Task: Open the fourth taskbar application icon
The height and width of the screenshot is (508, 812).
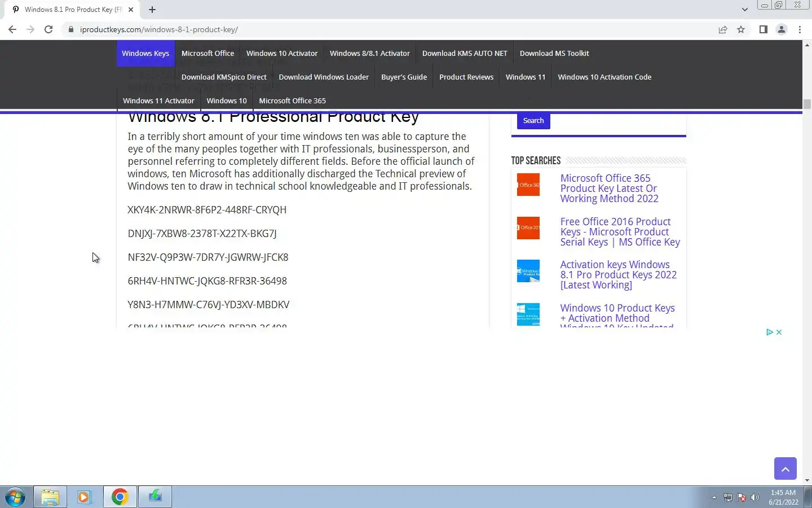Action: pos(155,497)
